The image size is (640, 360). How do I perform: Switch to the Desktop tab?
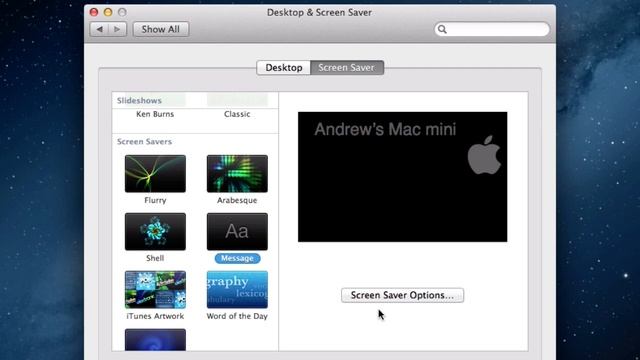(x=284, y=68)
